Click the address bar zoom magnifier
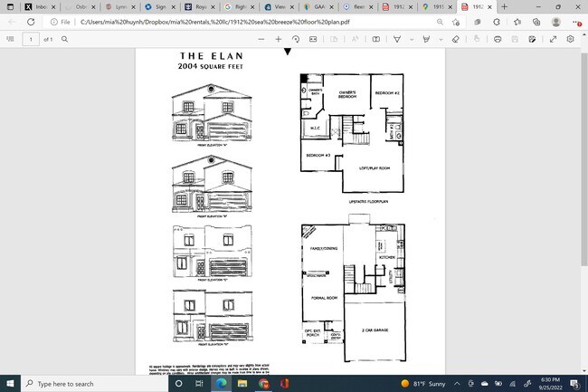The image size is (588, 392). coord(440,22)
